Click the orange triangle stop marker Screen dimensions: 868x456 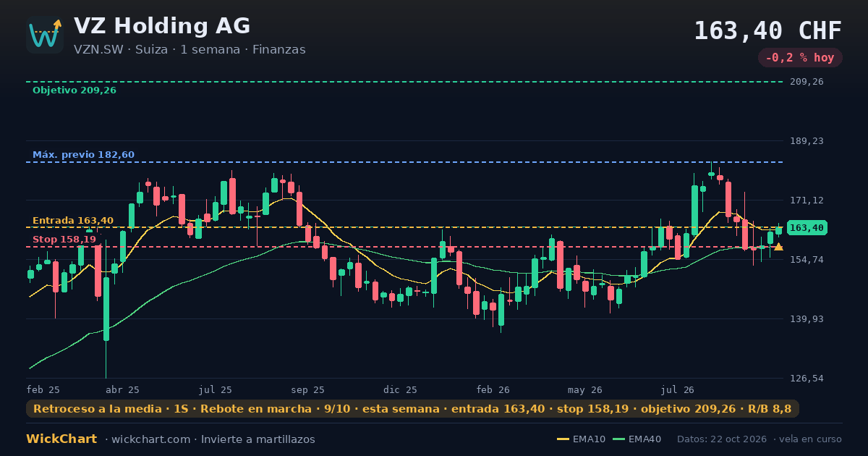[778, 247]
